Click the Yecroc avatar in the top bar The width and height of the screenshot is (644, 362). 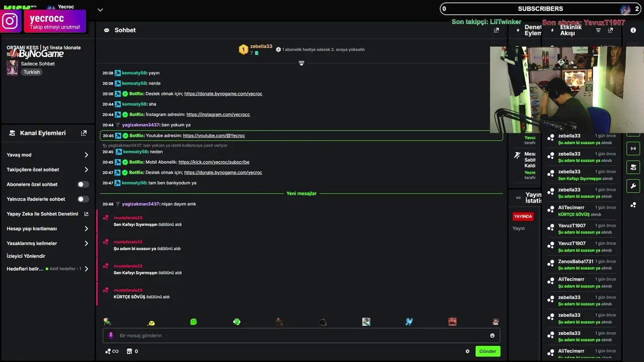[x=51, y=9]
